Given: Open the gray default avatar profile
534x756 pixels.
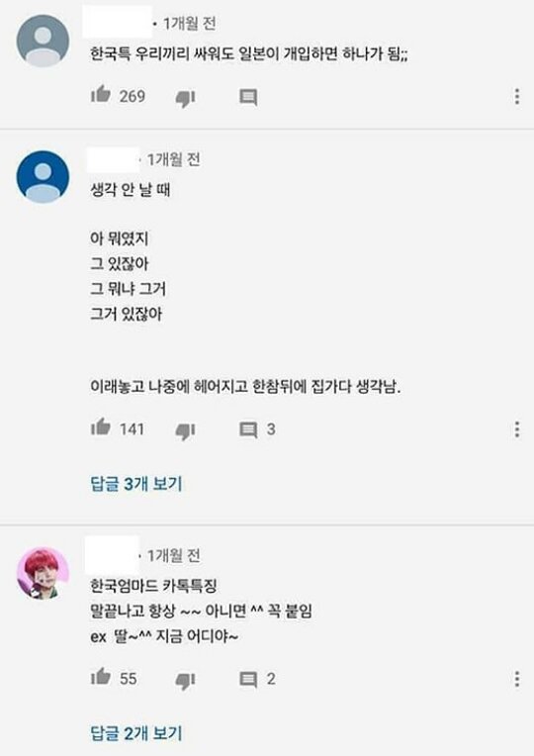Looking at the screenshot, I should click(x=43, y=40).
